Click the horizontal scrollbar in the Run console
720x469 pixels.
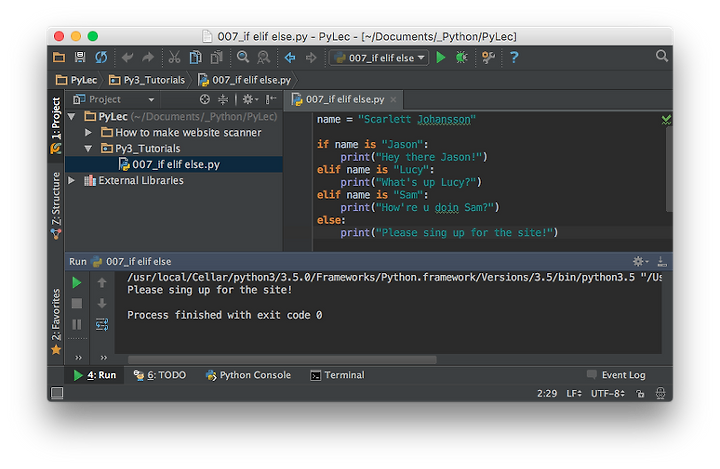282,360
